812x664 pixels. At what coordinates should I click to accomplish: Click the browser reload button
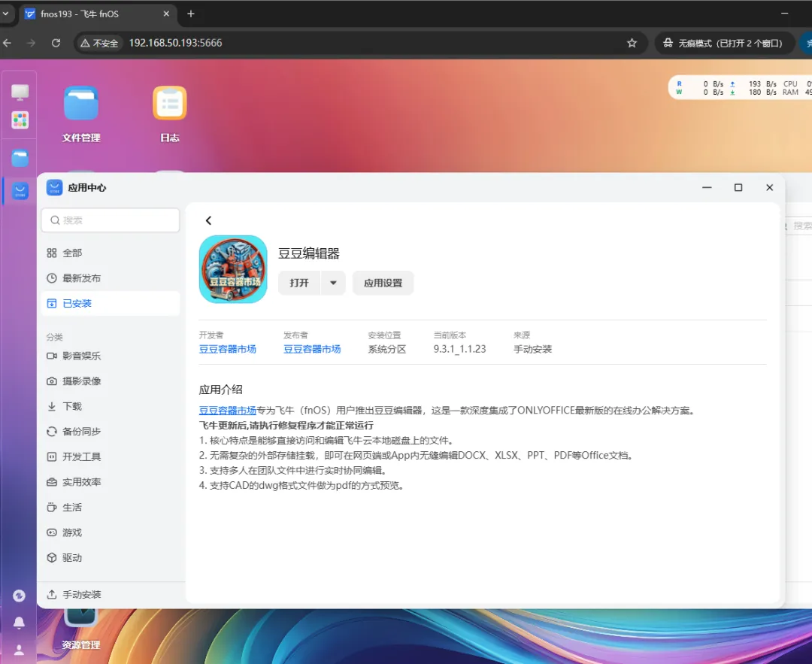click(56, 43)
